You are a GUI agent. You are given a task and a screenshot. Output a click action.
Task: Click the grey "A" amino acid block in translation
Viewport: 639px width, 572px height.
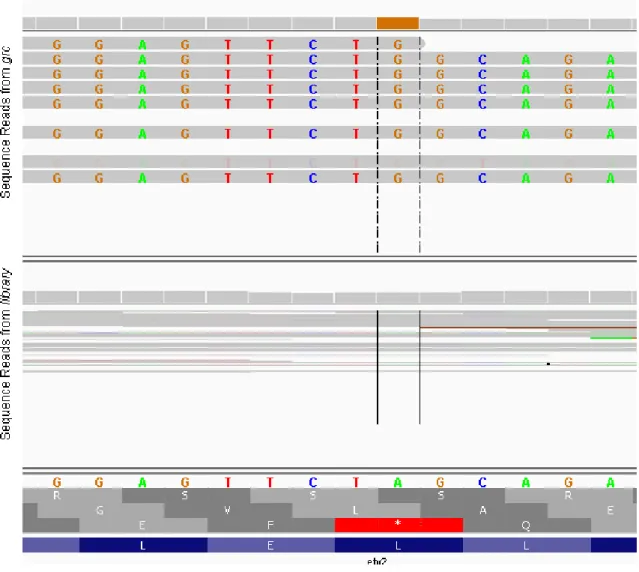pyautogui.click(x=483, y=510)
